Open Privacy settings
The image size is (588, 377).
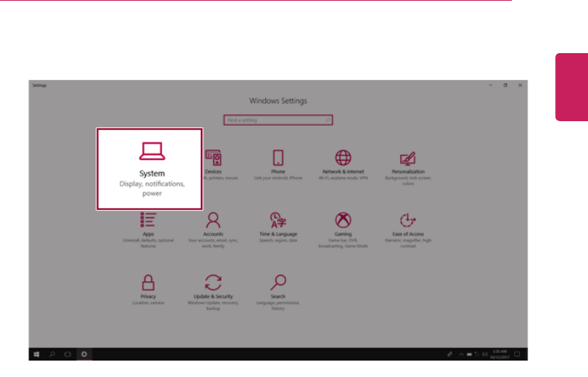(x=148, y=289)
